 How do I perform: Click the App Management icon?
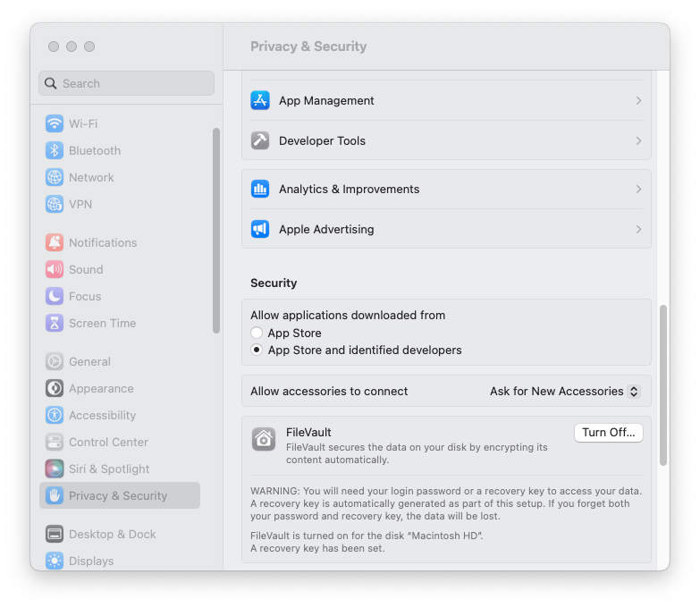[x=260, y=101]
